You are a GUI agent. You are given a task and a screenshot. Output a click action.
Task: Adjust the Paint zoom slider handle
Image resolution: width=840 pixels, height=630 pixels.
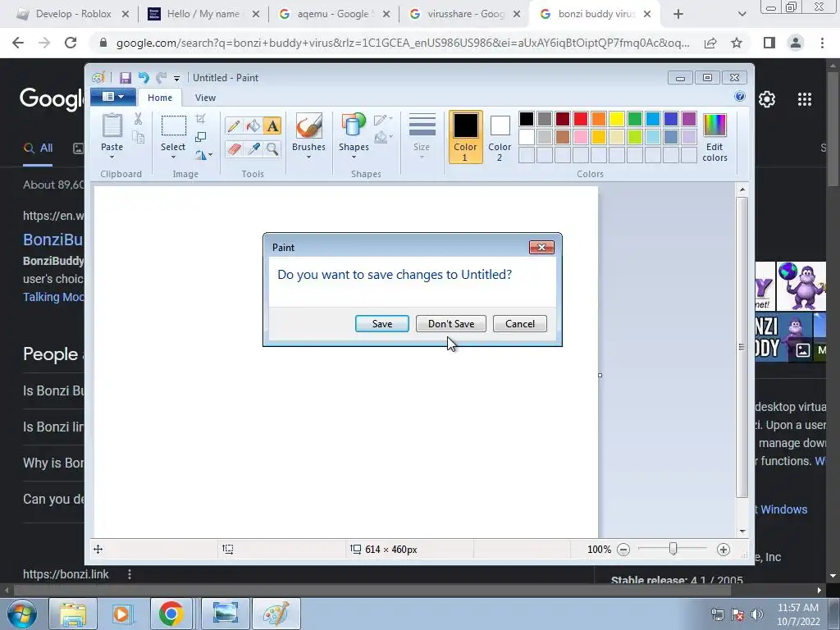[x=673, y=549]
